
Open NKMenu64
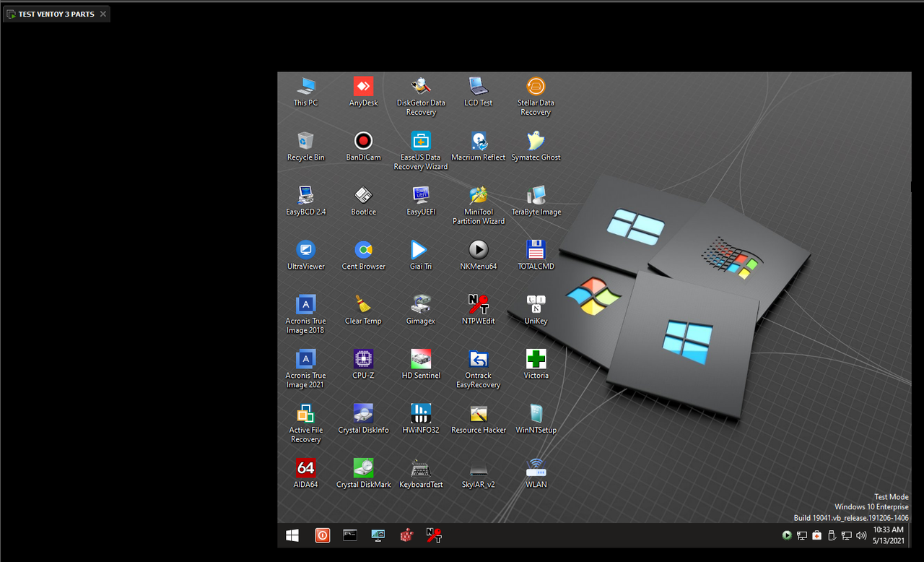[478, 255]
